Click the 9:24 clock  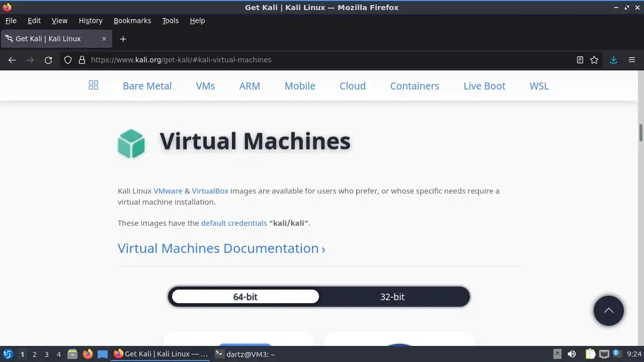click(634, 354)
